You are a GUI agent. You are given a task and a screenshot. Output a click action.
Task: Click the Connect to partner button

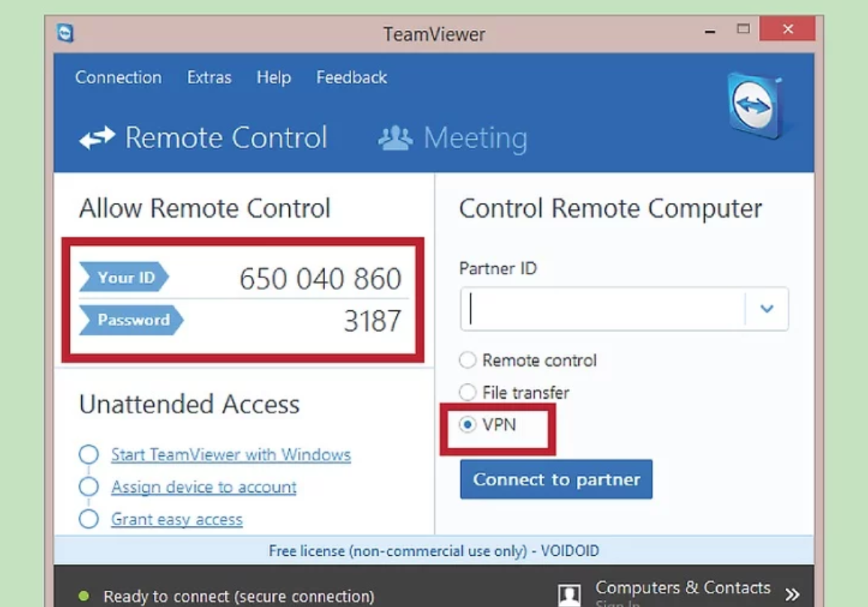(556, 479)
